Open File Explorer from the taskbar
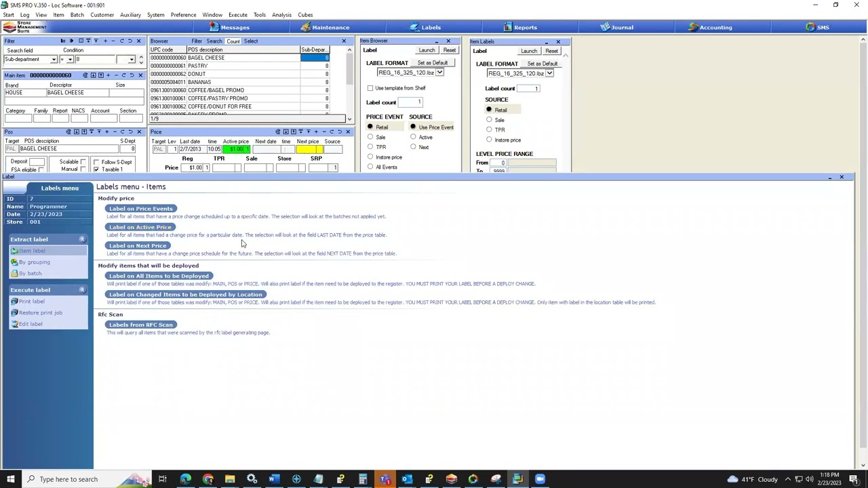 (x=230, y=479)
